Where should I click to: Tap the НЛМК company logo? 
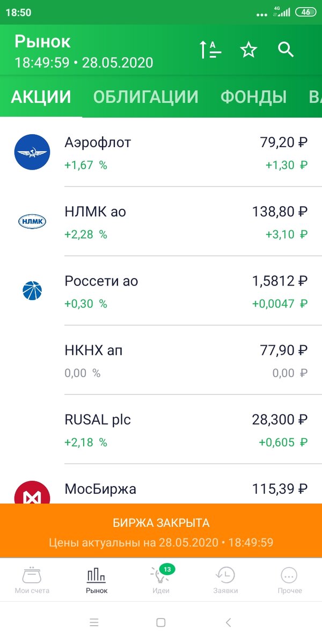[32, 221]
